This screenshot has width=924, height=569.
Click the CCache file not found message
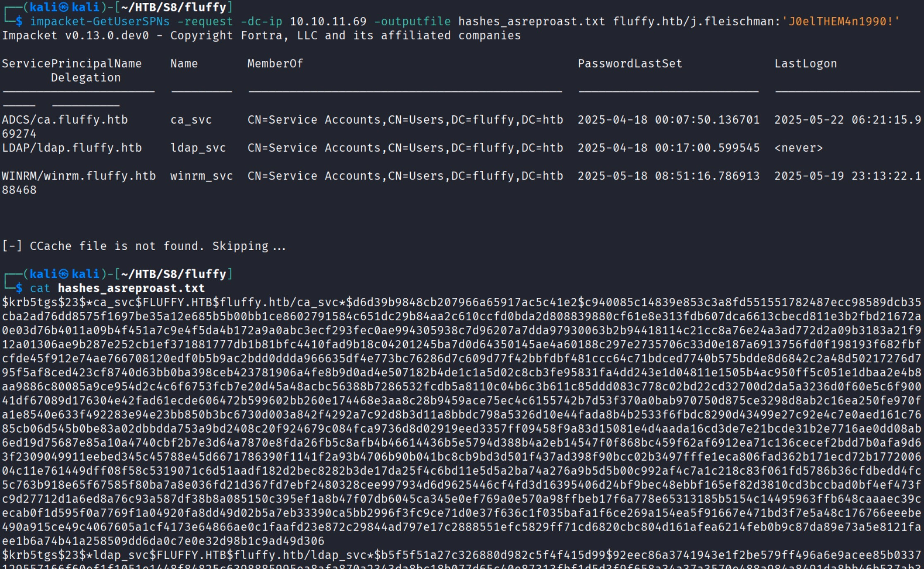pos(144,245)
